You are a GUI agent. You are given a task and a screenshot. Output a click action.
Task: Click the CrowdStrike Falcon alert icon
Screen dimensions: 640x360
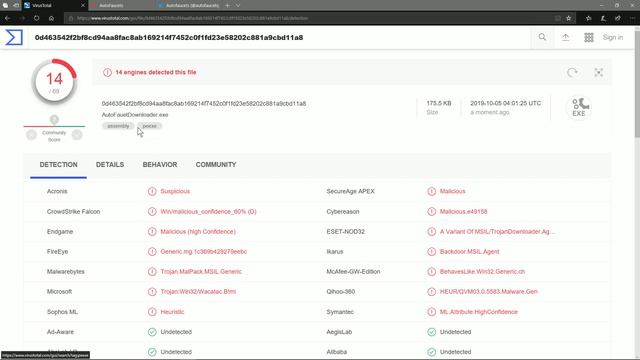tap(152, 211)
